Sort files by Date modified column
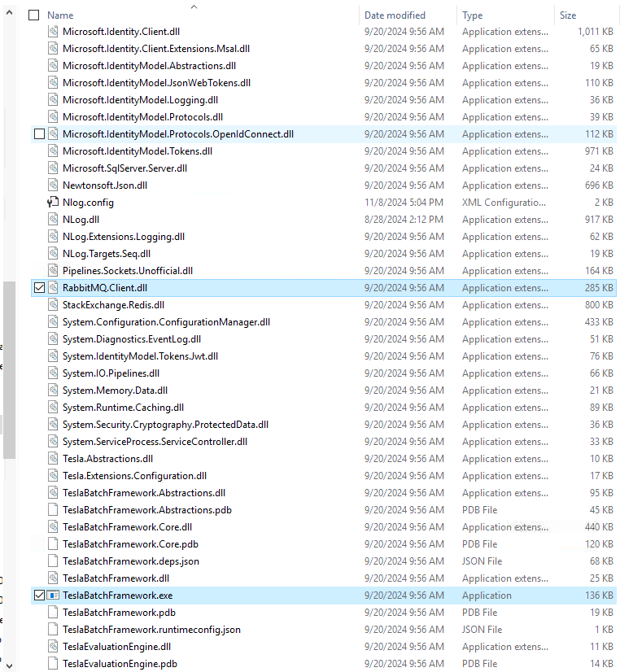633x672 pixels. tap(395, 15)
